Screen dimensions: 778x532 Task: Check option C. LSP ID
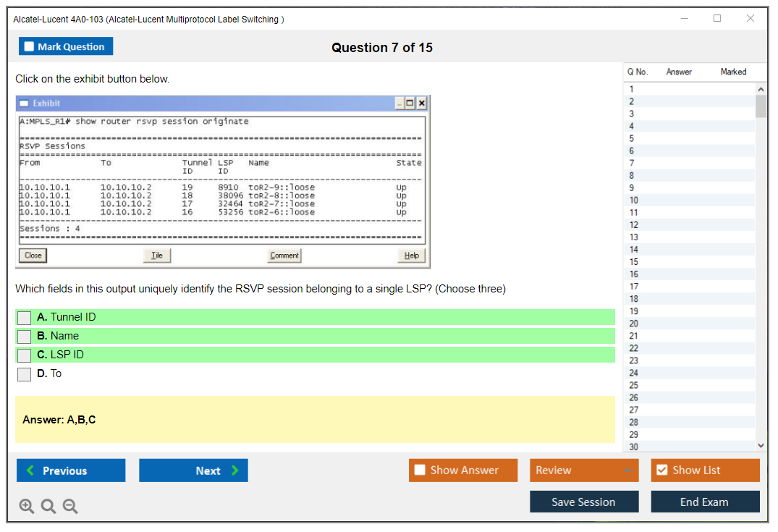point(25,355)
